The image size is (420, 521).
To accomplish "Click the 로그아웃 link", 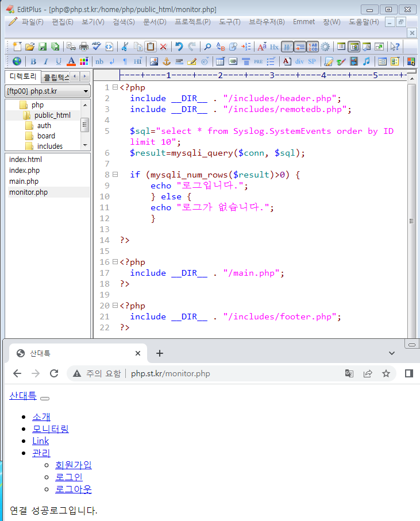I will pyautogui.click(x=74, y=489).
